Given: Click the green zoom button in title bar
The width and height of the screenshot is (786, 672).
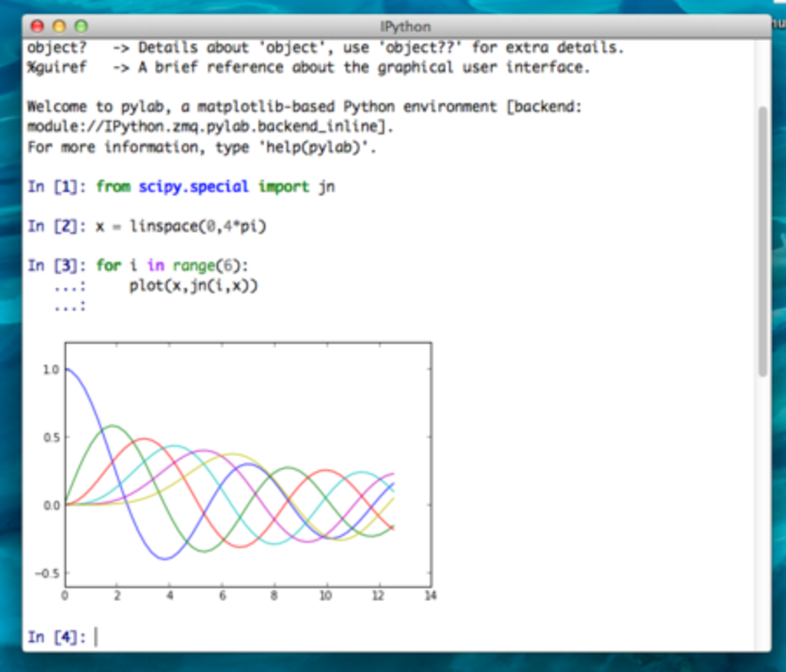Looking at the screenshot, I should tap(81, 26).
